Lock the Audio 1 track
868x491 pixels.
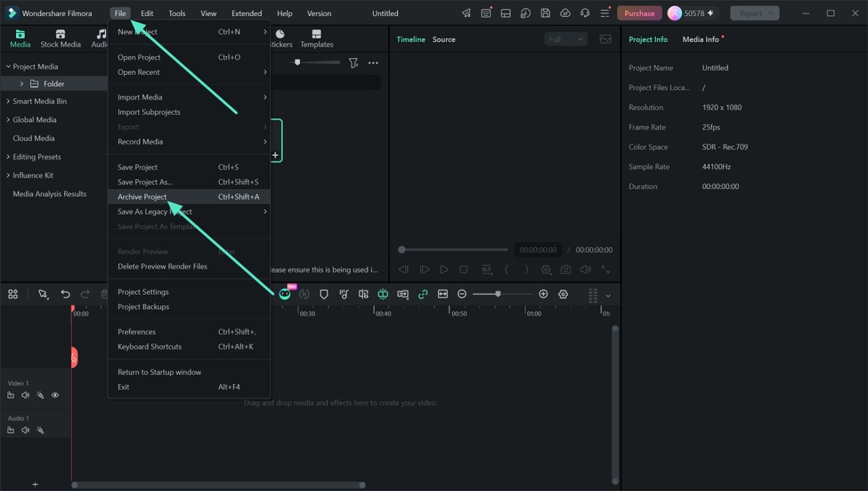tap(11, 430)
